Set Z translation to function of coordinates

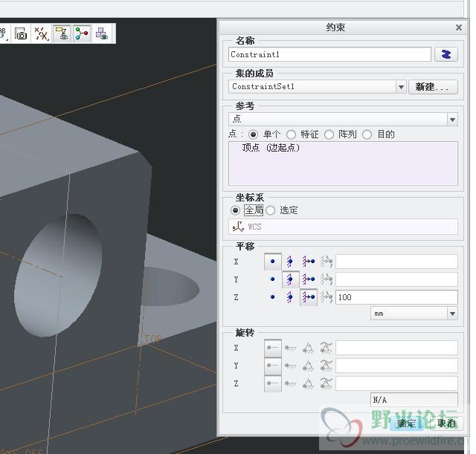coord(327,297)
